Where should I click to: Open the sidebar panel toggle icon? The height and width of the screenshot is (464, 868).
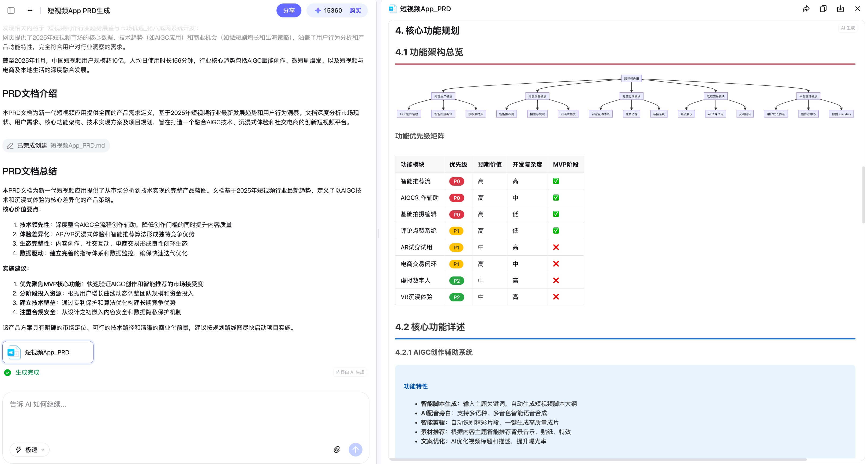coord(12,10)
